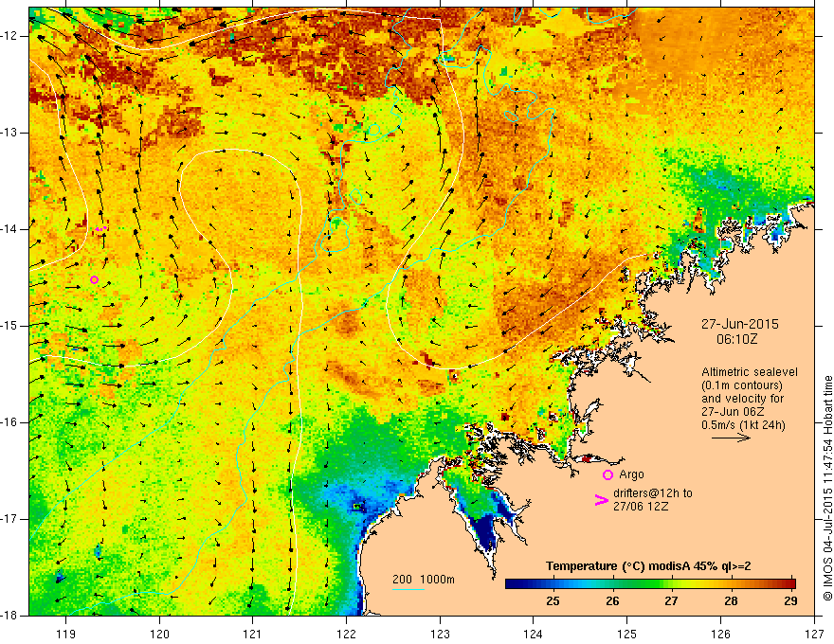Click the longitude label 119
Viewport: 834px width, 644px height.
(66, 634)
